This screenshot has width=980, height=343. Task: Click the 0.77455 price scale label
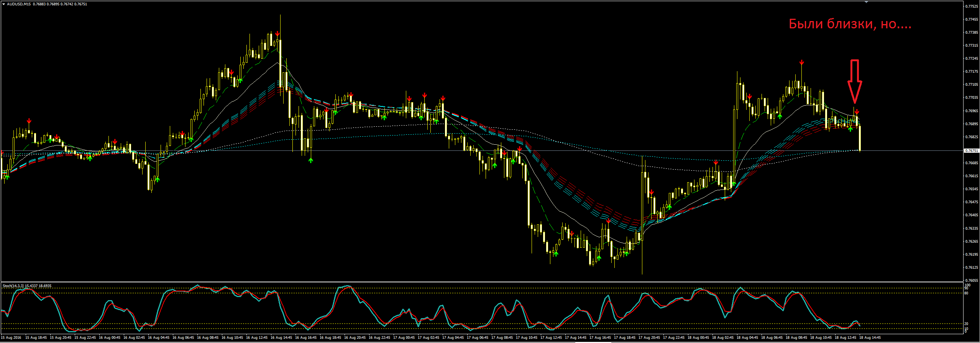[x=972, y=19]
